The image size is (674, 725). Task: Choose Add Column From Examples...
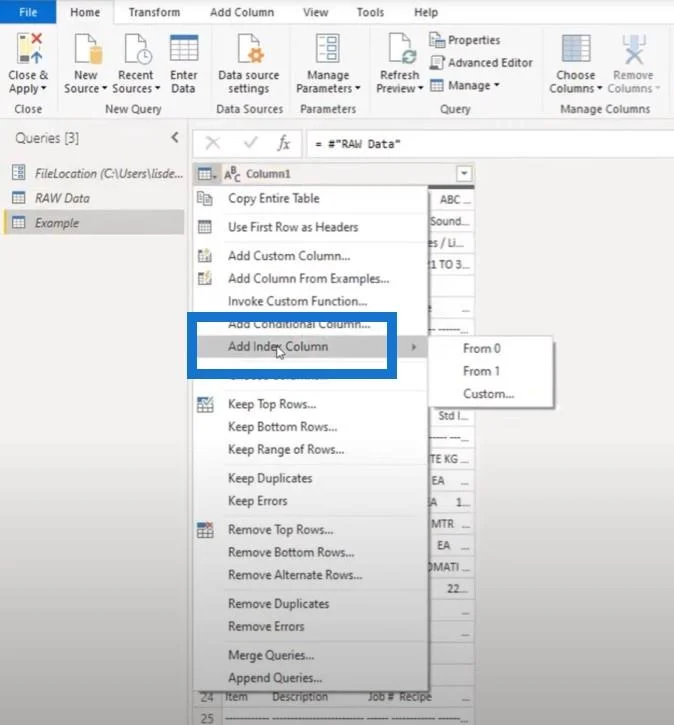point(311,278)
